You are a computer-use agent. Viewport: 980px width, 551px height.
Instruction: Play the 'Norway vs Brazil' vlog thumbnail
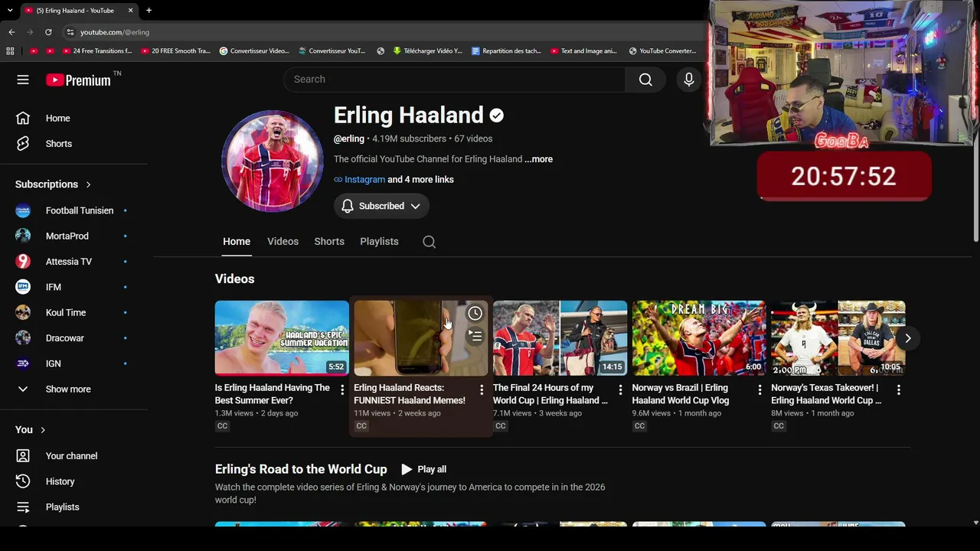699,338
